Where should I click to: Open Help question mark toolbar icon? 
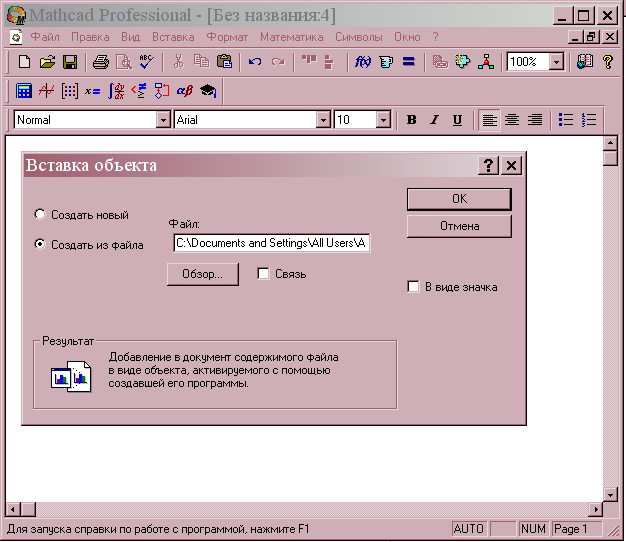click(x=608, y=62)
